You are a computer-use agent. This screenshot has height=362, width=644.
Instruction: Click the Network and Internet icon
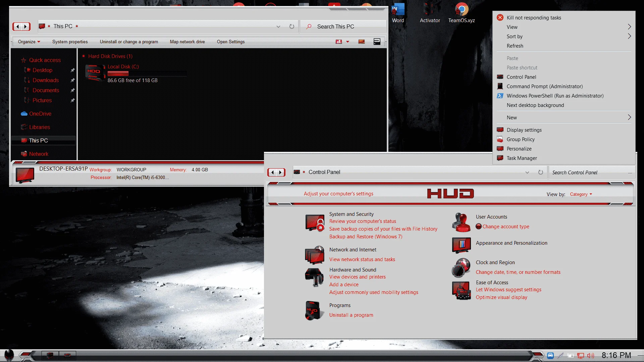point(315,255)
